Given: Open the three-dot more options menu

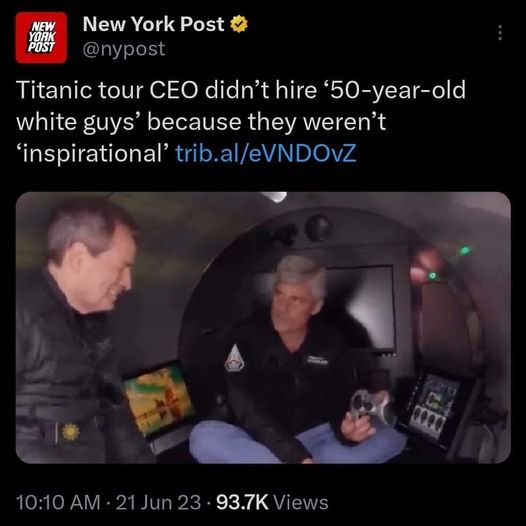Looking at the screenshot, I should [500, 33].
